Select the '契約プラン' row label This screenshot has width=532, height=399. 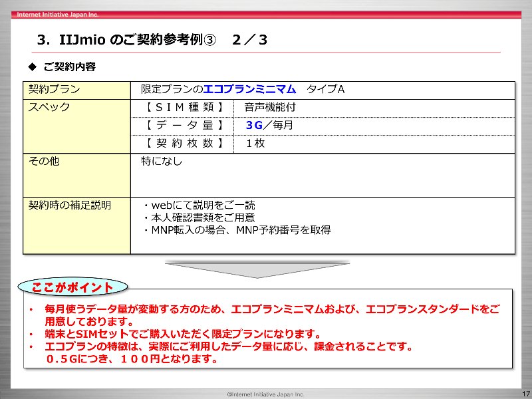(55, 89)
